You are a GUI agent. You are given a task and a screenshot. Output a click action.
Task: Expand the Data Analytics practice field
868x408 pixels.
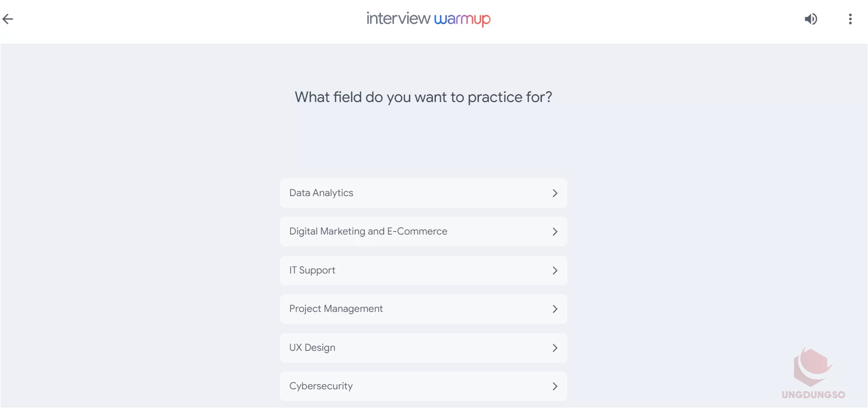tap(423, 193)
